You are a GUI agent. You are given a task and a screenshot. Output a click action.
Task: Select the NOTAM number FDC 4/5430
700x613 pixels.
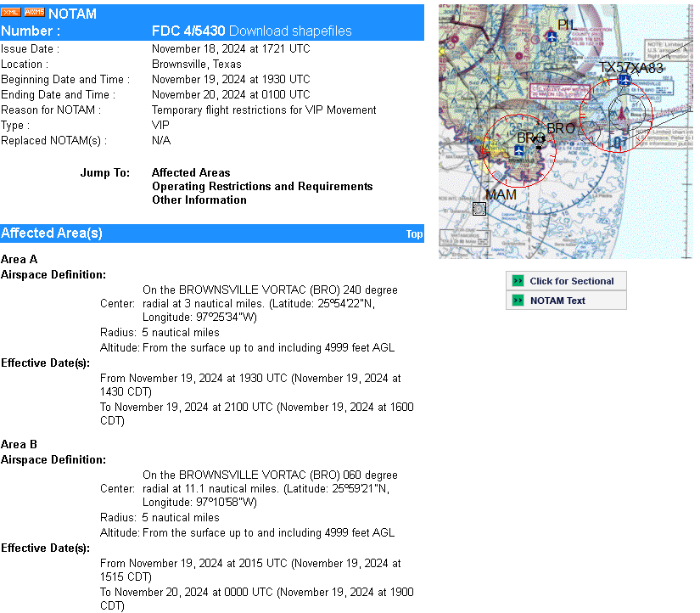(188, 31)
